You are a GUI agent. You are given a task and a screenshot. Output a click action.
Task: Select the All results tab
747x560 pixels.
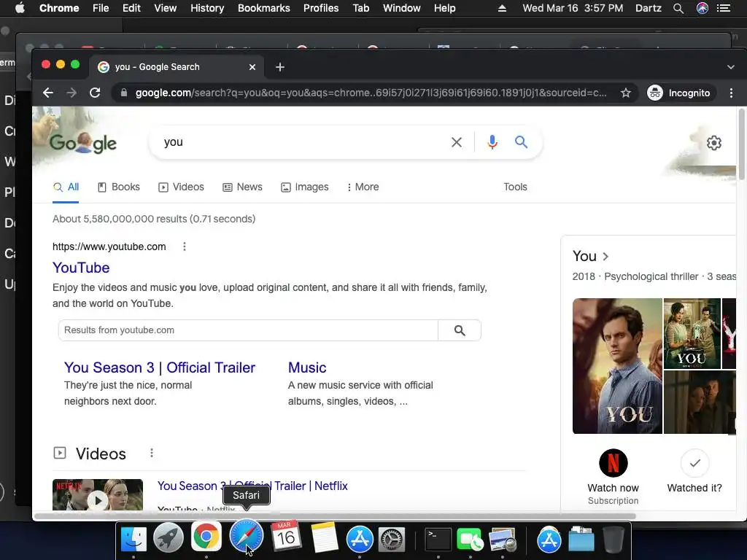pyautogui.click(x=66, y=187)
